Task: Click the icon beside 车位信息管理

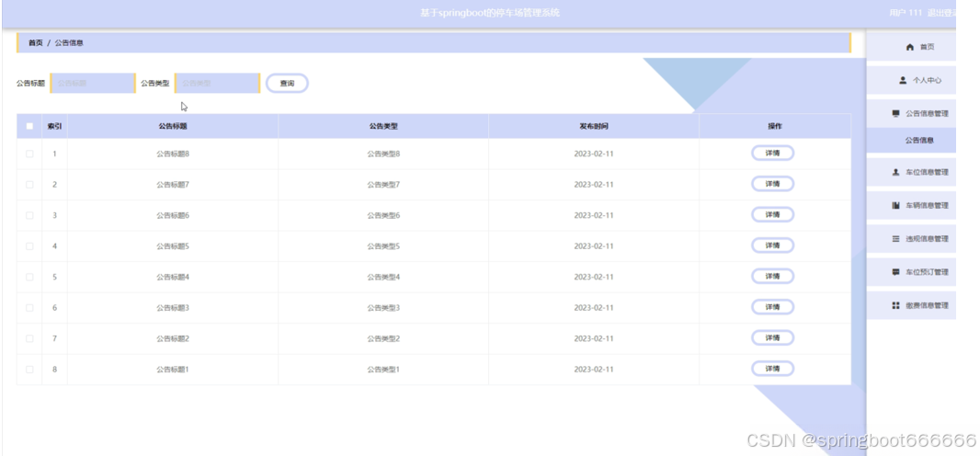Action: 895,172
